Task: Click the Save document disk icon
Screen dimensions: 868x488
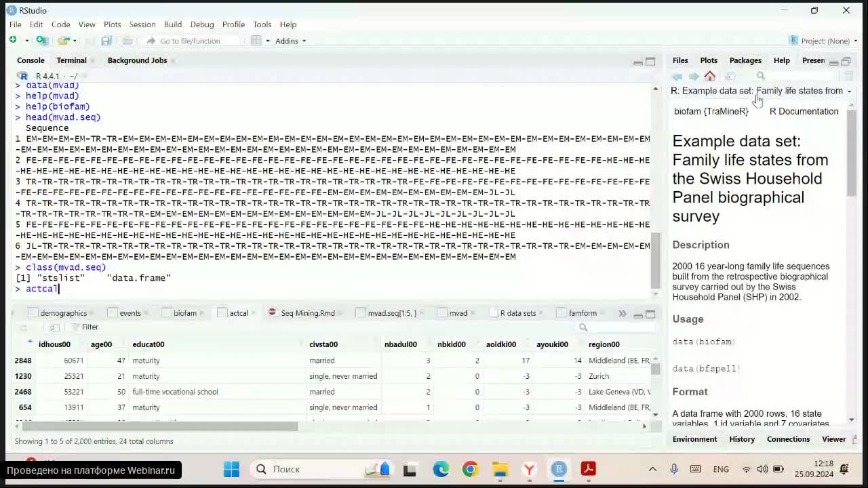Action: (x=106, y=41)
